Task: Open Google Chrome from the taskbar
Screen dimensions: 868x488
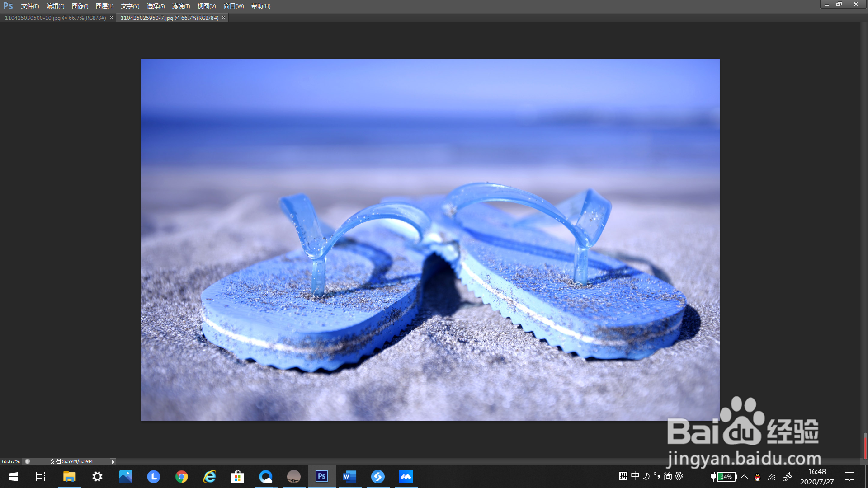Action: (182, 476)
